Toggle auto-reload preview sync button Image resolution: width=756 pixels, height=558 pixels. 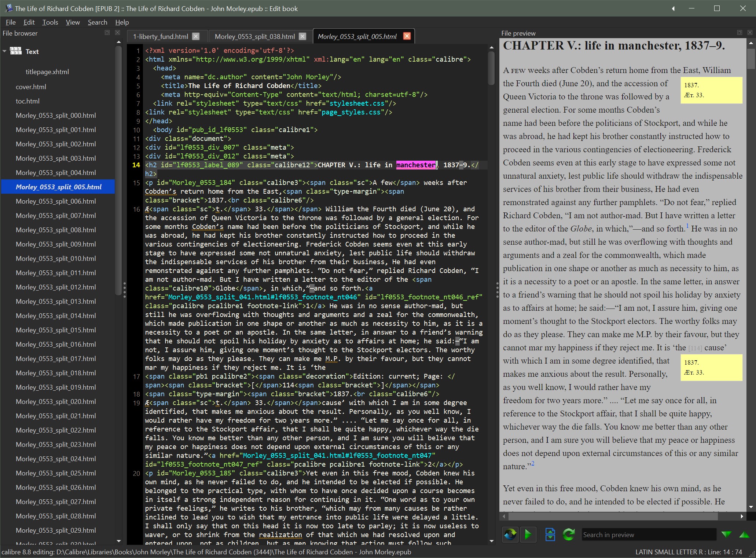coord(510,535)
